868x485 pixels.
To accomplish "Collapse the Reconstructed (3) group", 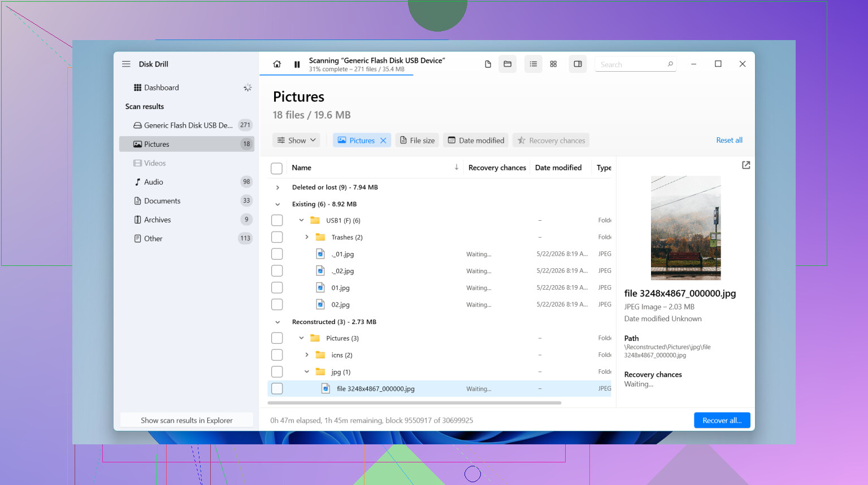I will point(277,322).
